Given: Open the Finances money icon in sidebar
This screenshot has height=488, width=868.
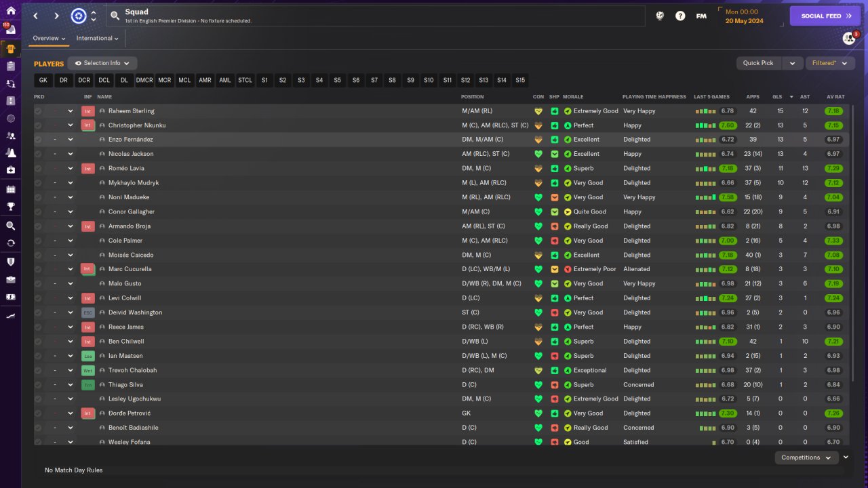Looking at the screenshot, I should 10,297.
